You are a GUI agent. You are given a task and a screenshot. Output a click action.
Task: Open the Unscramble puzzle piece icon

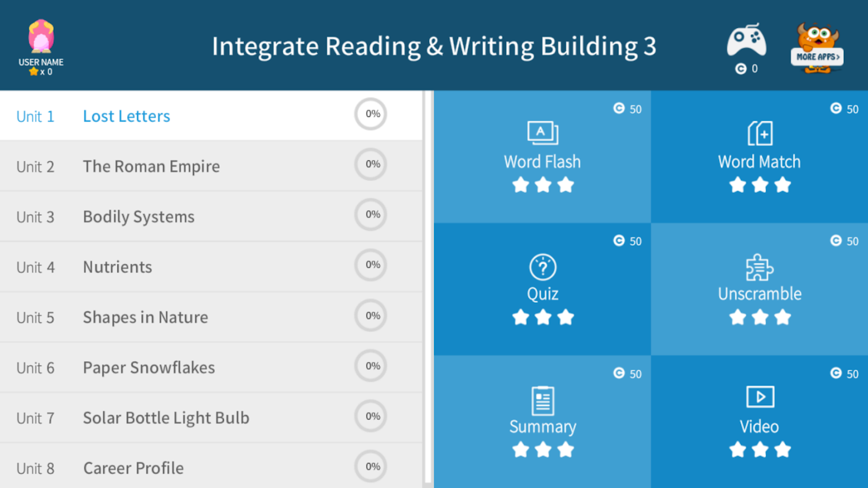pos(759,267)
